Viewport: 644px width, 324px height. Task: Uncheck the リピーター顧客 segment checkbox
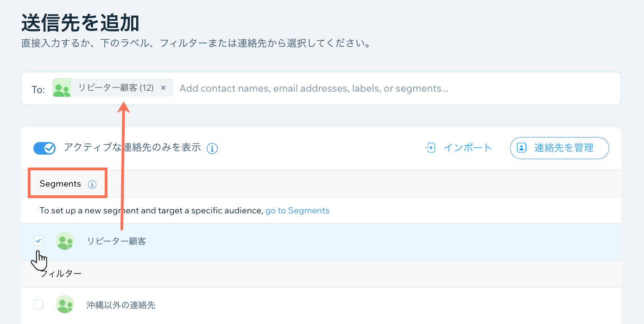[38, 241]
